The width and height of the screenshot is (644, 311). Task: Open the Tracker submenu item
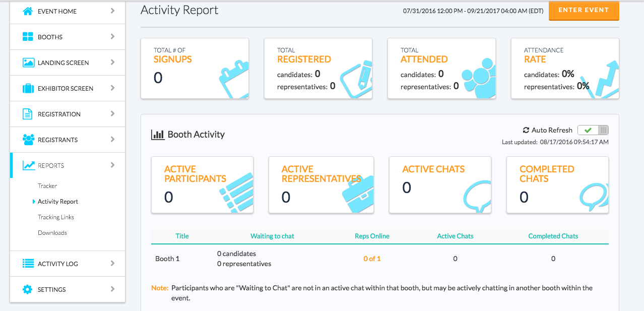[47, 186]
